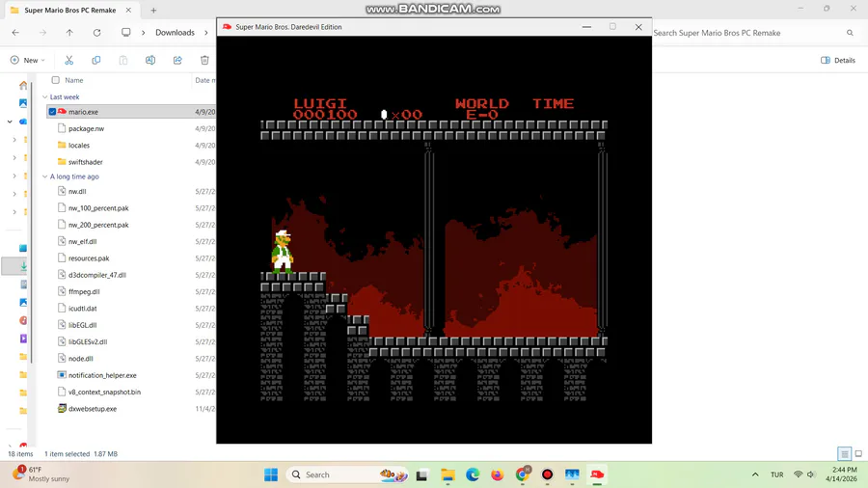This screenshot has height=488, width=868.
Task: Click the red Mario cap taskbar icon
Action: click(597, 474)
